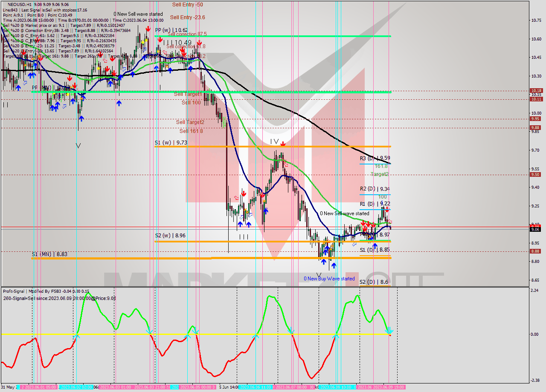This screenshot has width=546, height=392.
Task: Click the 8.88 price tag on the axis
Action: [x=535, y=251]
